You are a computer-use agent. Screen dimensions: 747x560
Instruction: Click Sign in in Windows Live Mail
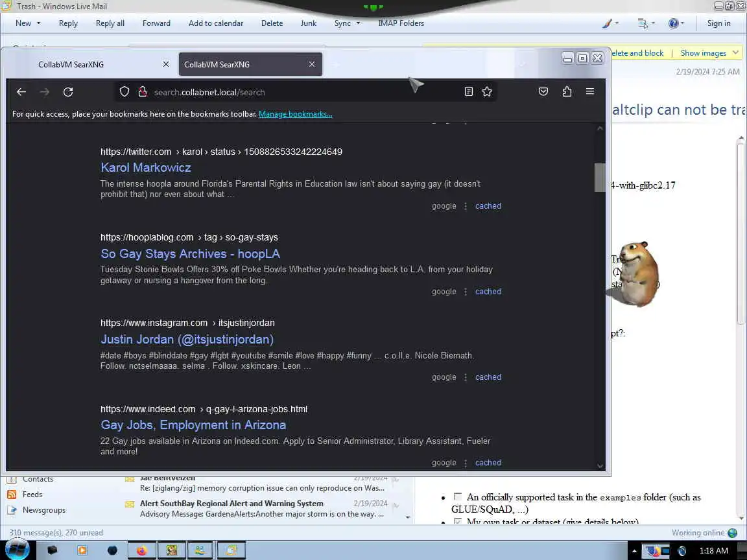pos(718,23)
